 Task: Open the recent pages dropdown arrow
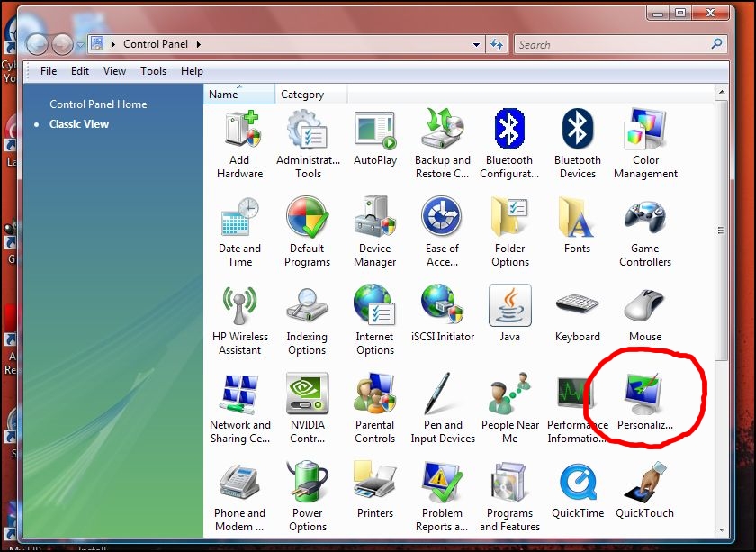click(80, 45)
